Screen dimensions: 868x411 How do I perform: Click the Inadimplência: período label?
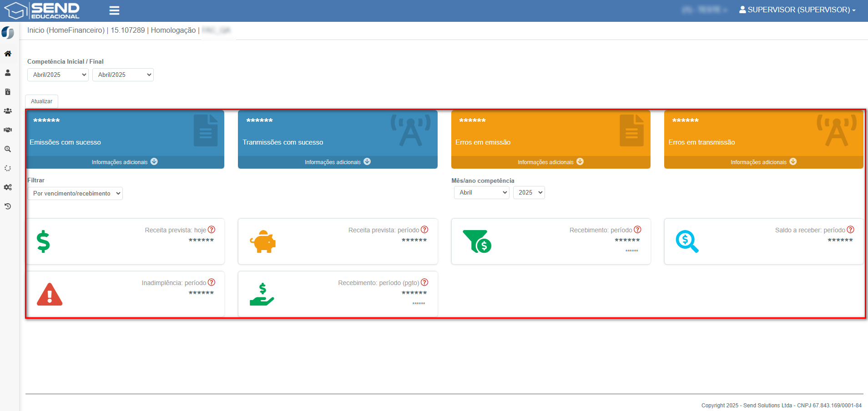tap(174, 283)
